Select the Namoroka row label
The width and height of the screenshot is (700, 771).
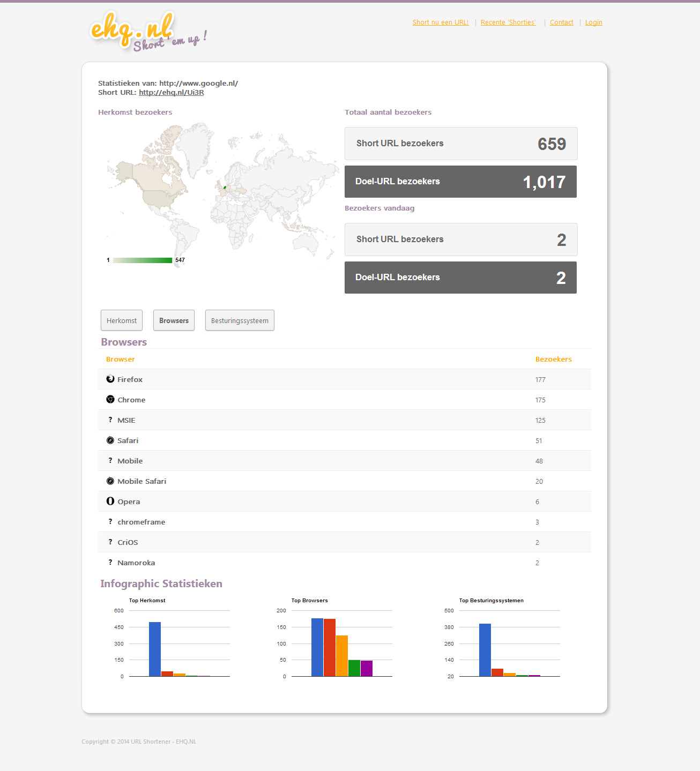pos(136,563)
